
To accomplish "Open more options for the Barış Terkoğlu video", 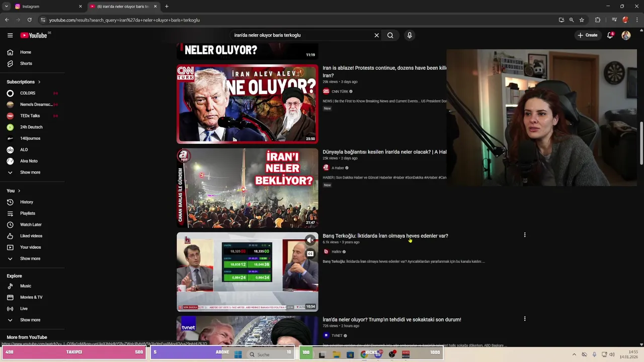I will [525, 235].
